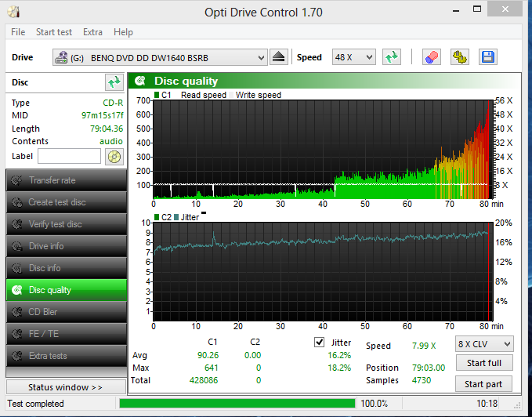Refresh disc info in the Disc panel
The height and width of the screenshot is (417, 532).
[114, 82]
